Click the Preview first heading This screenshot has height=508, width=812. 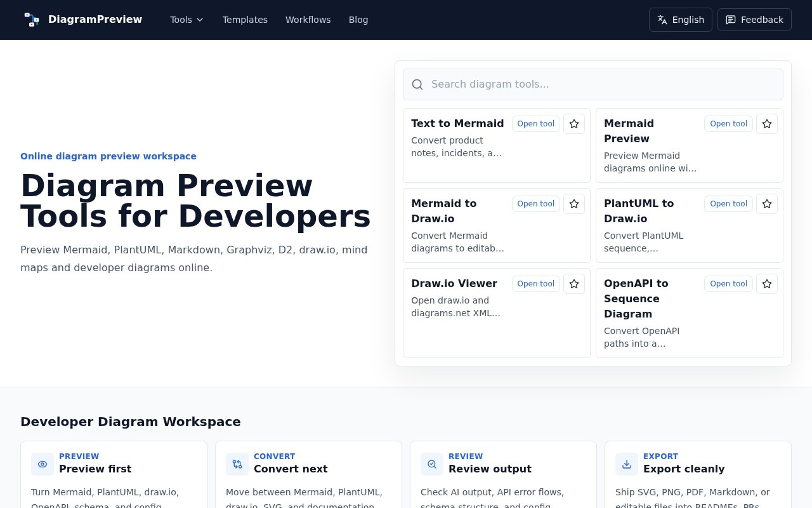[x=95, y=469]
